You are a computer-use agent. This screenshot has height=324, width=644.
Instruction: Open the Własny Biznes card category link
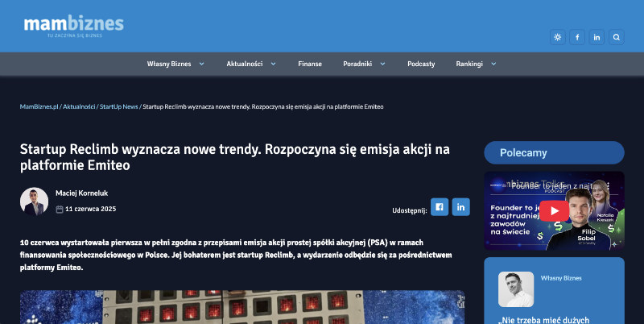[561, 278]
